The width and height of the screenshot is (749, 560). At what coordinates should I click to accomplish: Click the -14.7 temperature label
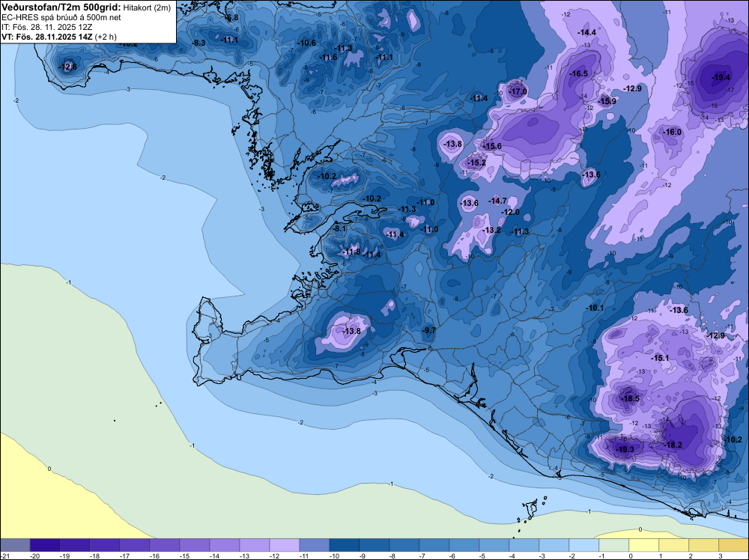point(498,201)
